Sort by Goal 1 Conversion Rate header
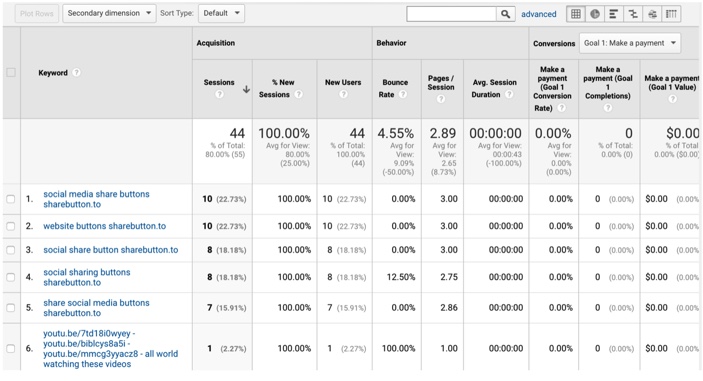The height and width of the screenshot is (381, 703). click(552, 88)
